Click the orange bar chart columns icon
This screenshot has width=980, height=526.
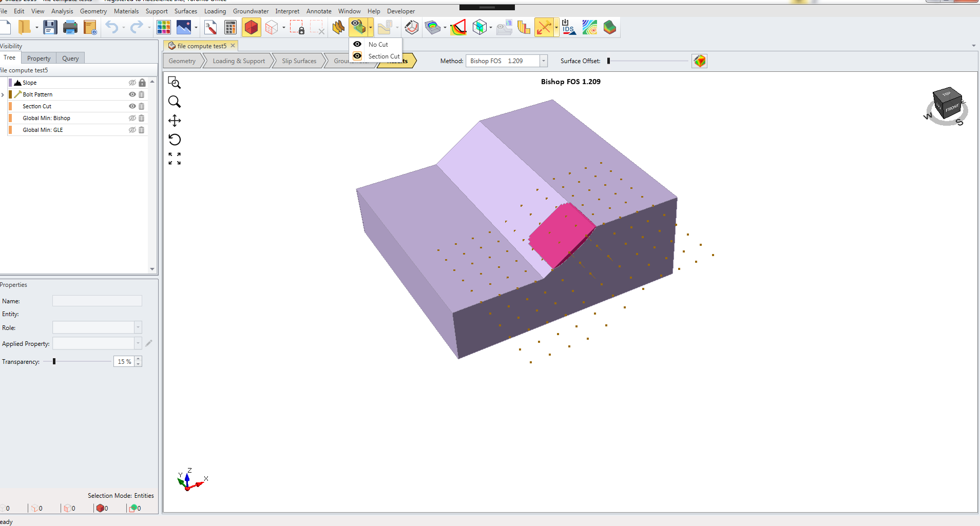click(x=524, y=27)
